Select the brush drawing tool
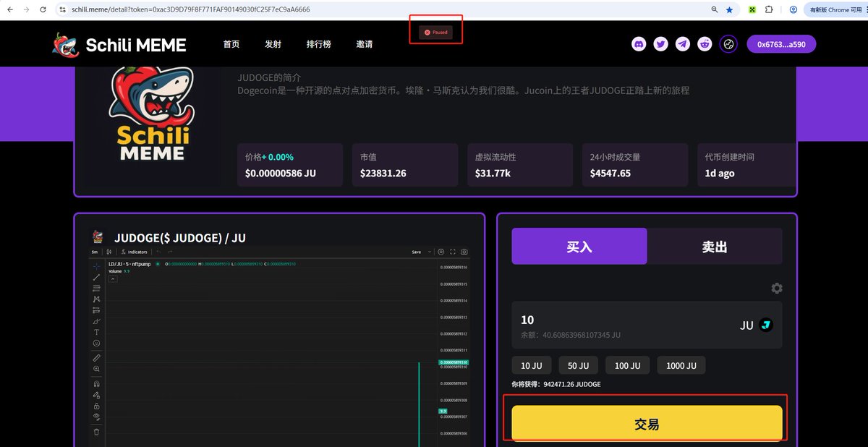This screenshot has width=868, height=447. click(97, 321)
